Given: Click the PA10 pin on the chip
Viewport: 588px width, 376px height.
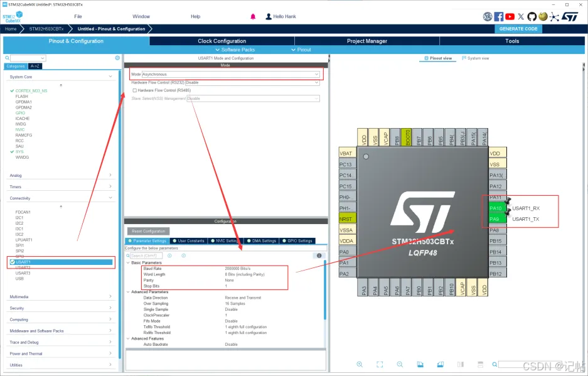Looking at the screenshot, I should pos(497,208).
